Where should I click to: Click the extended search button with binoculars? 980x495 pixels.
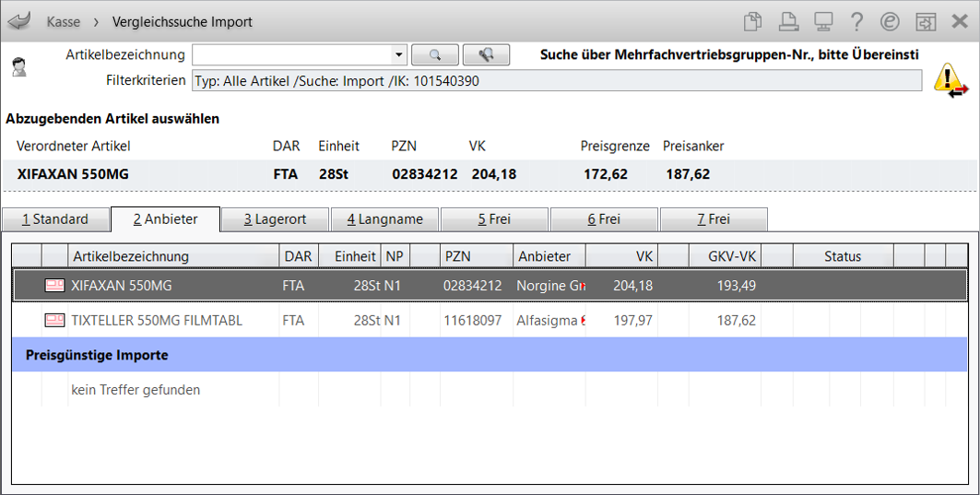pos(486,55)
